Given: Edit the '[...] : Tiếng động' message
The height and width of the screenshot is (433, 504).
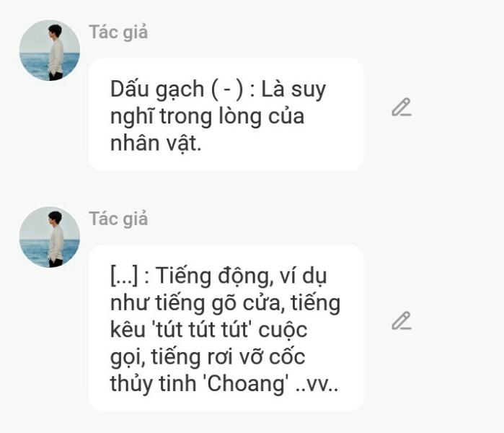Looking at the screenshot, I should click(402, 320).
